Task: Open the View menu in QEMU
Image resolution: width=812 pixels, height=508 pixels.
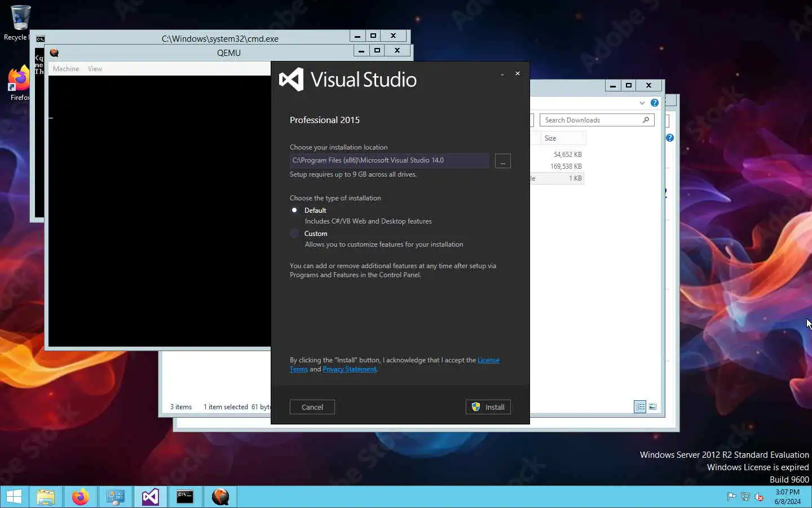Action: (95, 69)
